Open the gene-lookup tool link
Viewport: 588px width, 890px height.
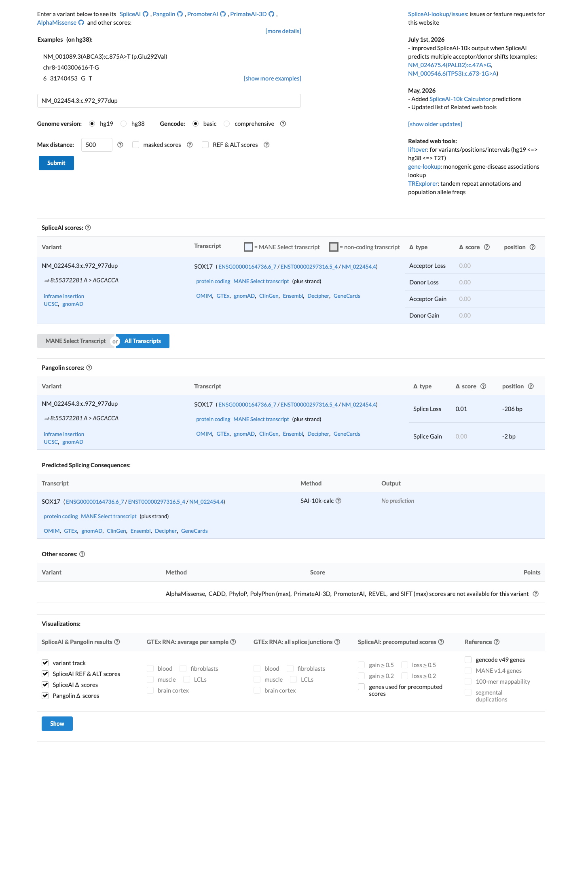(424, 167)
